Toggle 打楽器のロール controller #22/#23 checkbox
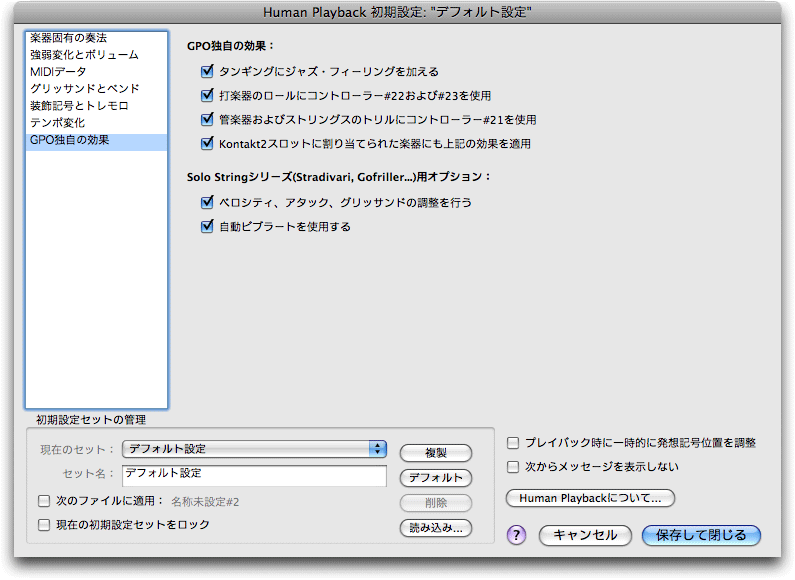This screenshot has width=795, height=580. tap(207, 95)
